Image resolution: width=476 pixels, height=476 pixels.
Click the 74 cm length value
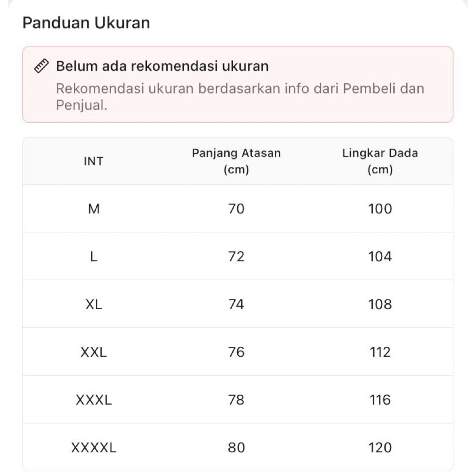pos(236,304)
